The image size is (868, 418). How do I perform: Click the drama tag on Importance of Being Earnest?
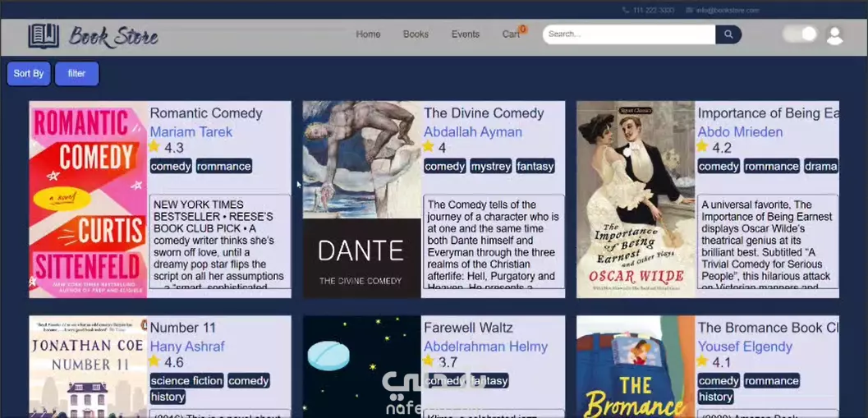click(x=821, y=166)
